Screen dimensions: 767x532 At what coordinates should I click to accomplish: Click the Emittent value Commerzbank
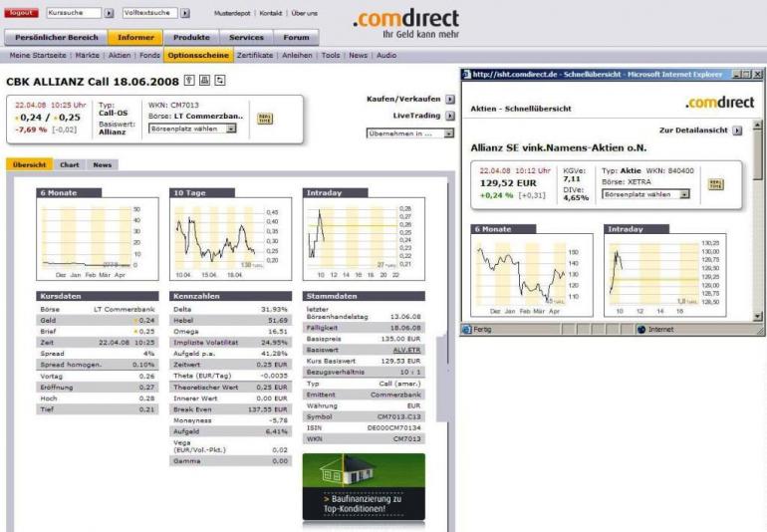[395, 395]
